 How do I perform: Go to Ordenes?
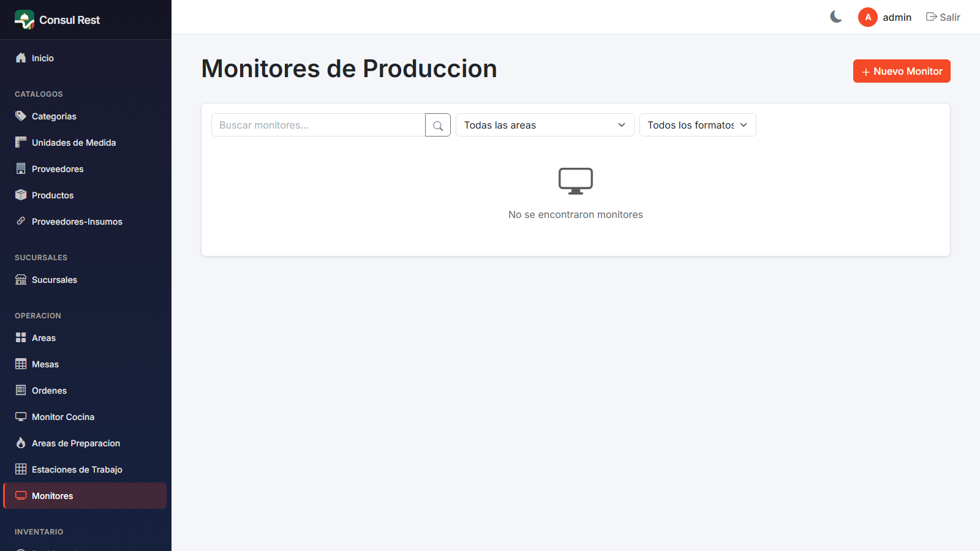[x=85, y=391]
